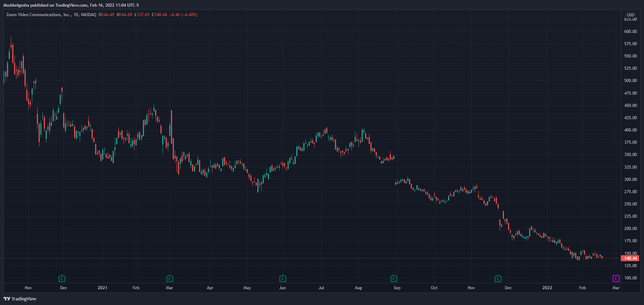Click the close value C140.44
The height and width of the screenshot is (305, 644).
tap(159, 15)
